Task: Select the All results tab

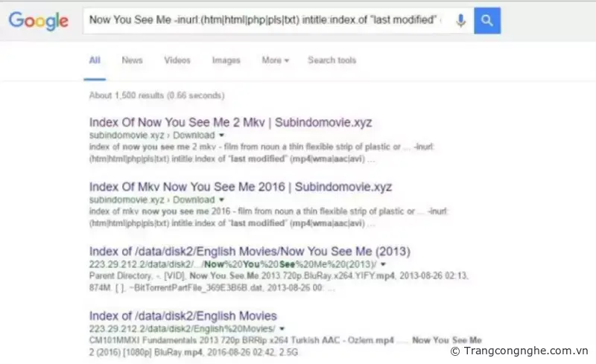Action: pyautogui.click(x=95, y=60)
